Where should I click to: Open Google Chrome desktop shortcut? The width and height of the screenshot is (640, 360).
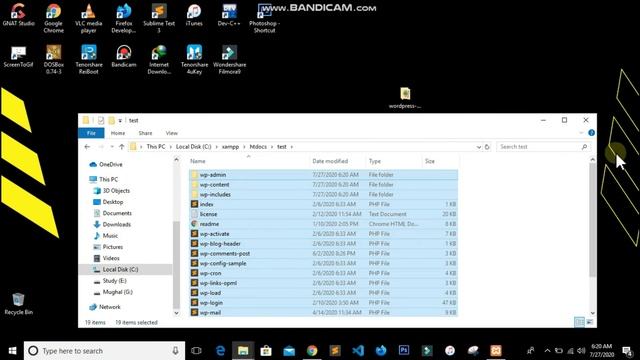[53, 18]
